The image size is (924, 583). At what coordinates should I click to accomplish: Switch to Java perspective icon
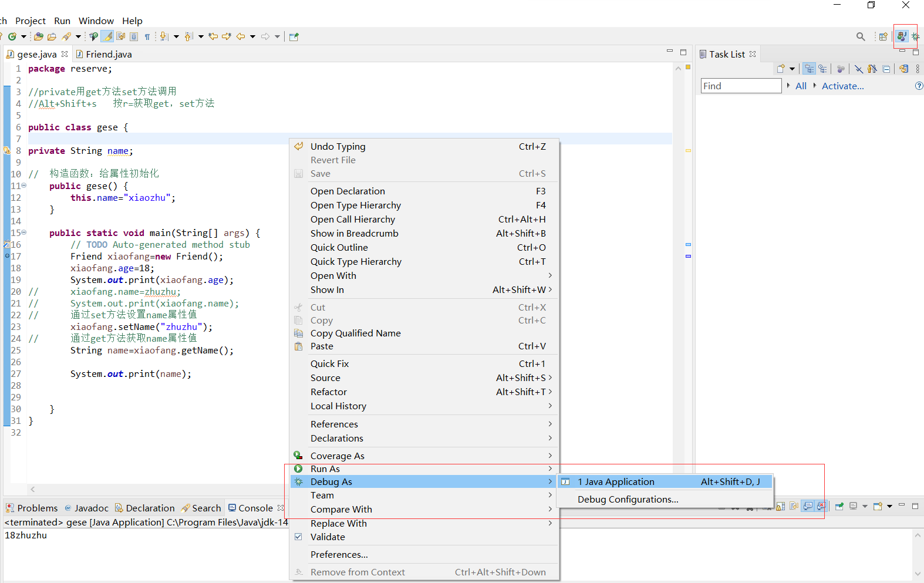coord(902,36)
